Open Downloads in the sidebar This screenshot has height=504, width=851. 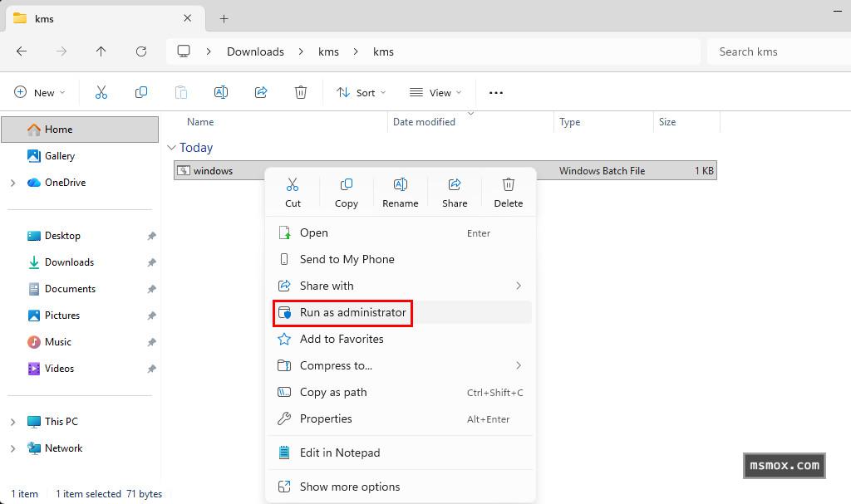[69, 262]
